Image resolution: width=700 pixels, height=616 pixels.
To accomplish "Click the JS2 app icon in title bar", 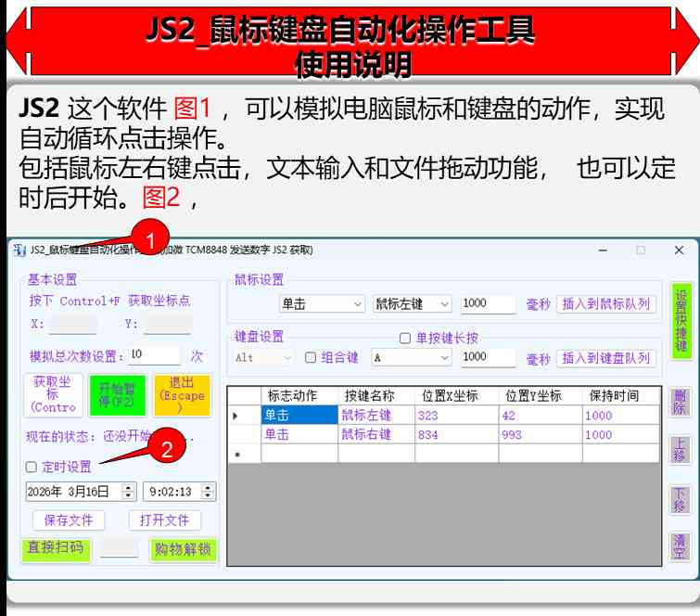I will tap(19, 250).
